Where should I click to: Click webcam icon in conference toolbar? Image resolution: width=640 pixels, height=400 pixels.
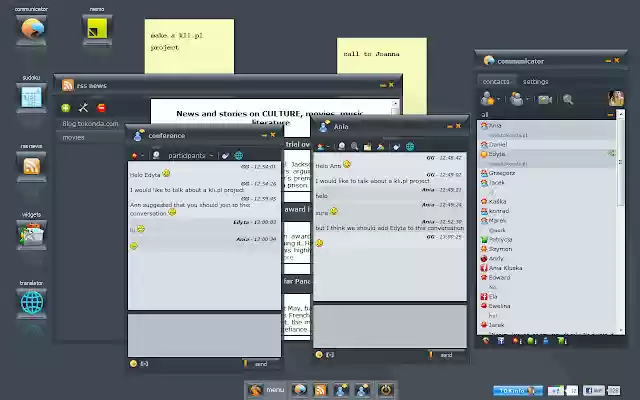point(156,156)
